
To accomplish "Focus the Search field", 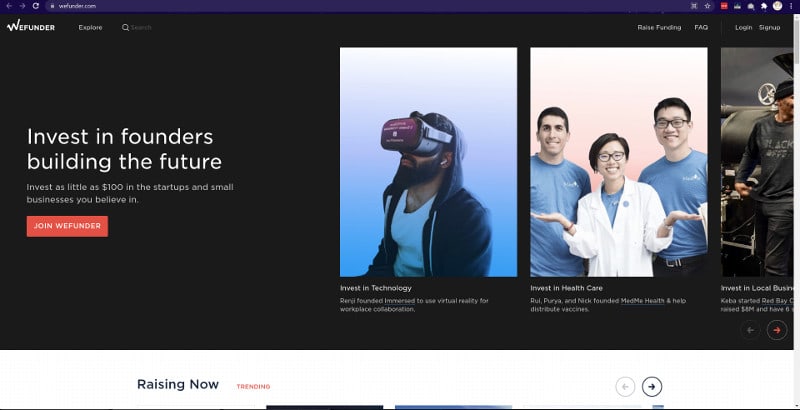I will tap(141, 28).
